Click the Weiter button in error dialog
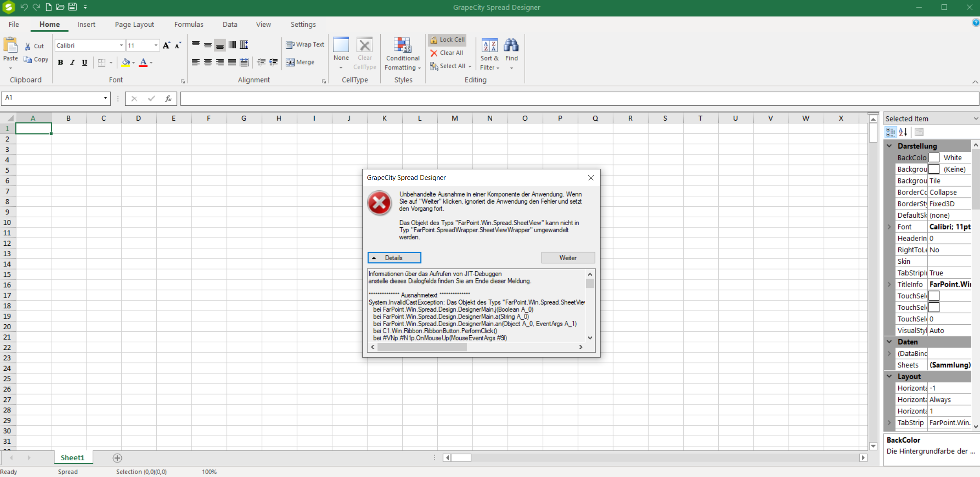 568,258
